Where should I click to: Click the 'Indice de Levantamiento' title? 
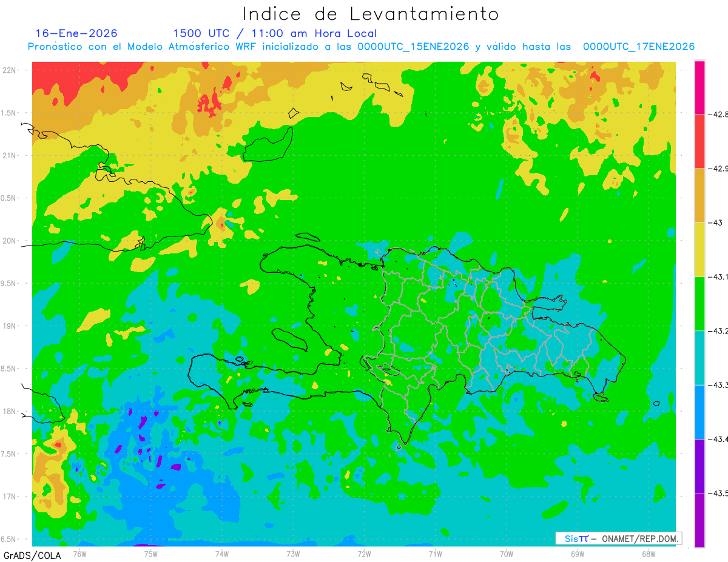coord(371,13)
